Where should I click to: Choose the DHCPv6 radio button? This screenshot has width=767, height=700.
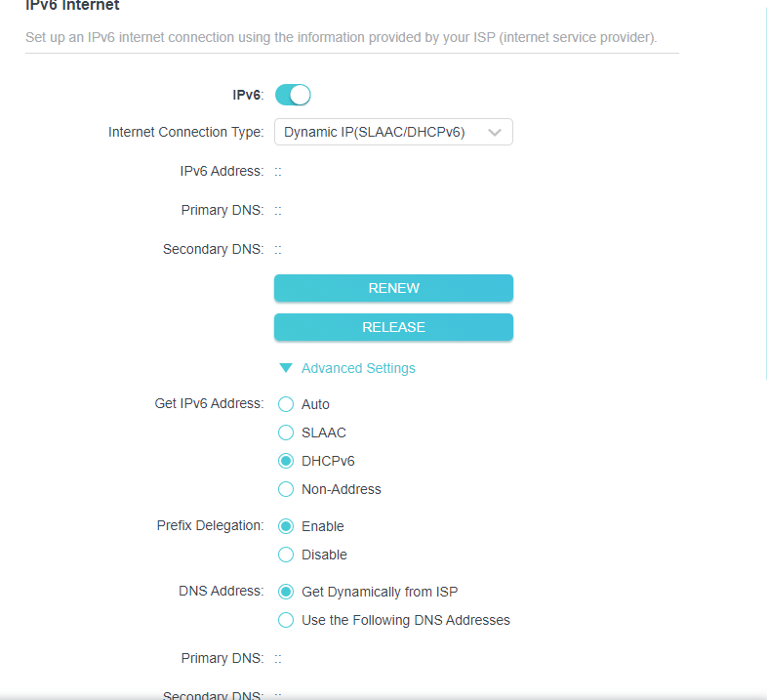(x=286, y=461)
